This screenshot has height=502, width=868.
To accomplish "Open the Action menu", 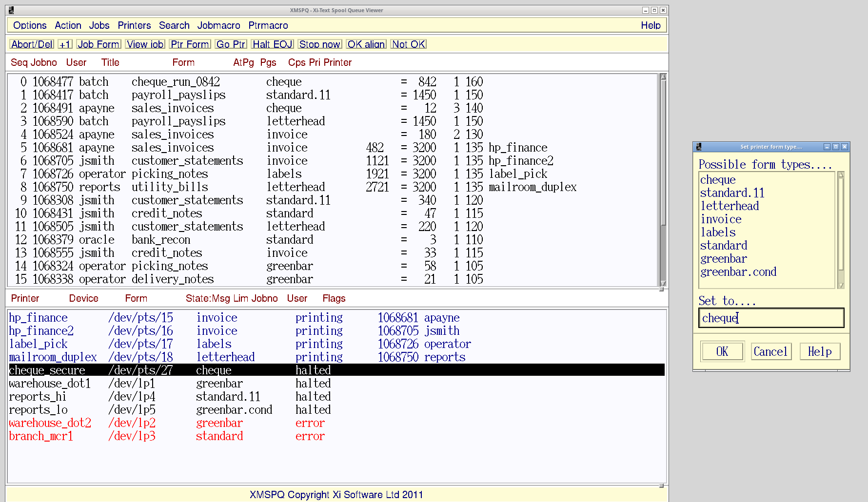I will tap(68, 25).
